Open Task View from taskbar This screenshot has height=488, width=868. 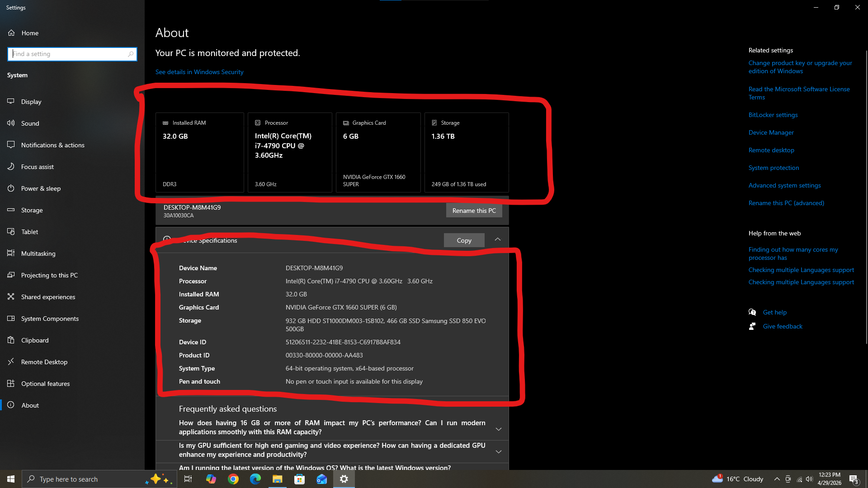click(188, 479)
